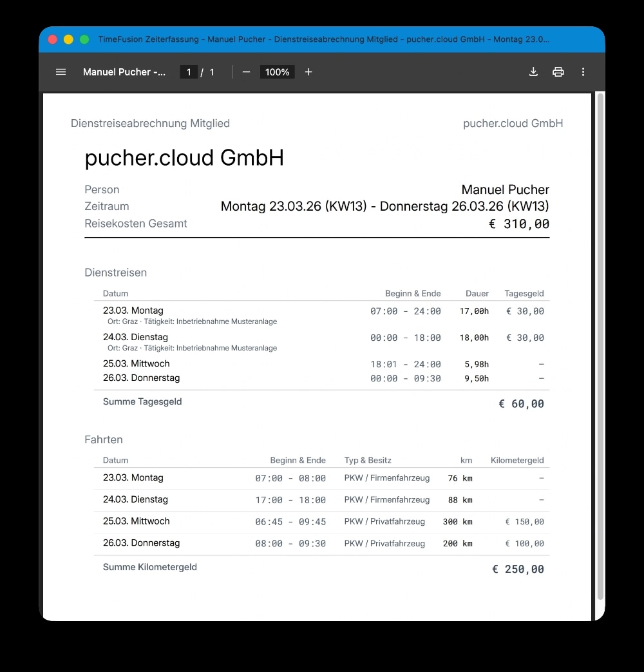The height and width of the screenshot is (672, 644).
Task: Click the '76 km' distance value
Action: 460,478
